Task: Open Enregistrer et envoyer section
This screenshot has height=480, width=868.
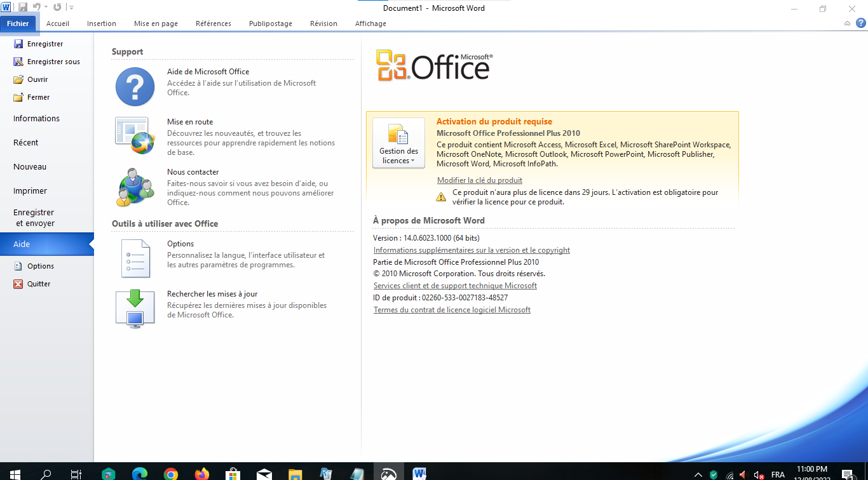Action: pos(34,218)
